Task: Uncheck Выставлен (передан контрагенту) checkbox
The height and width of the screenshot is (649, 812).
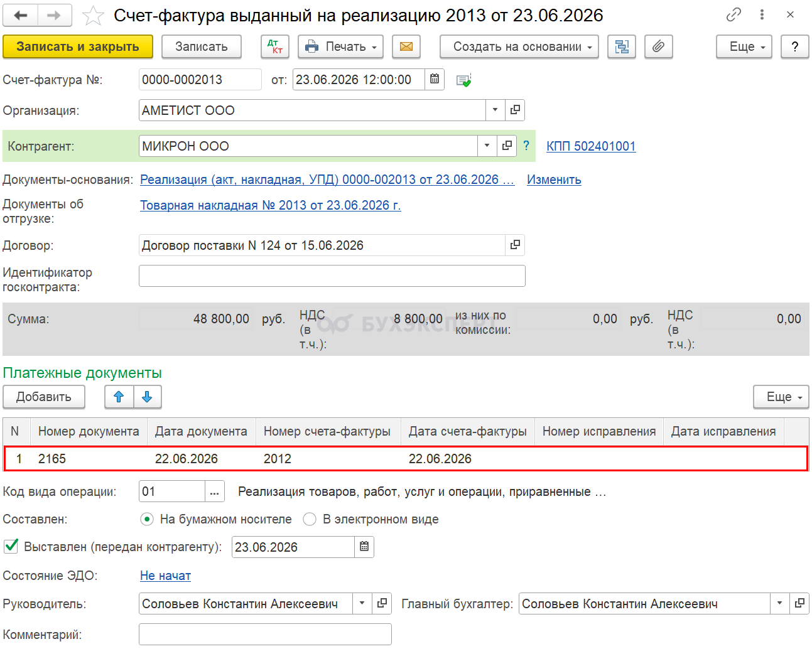Action: pyautogui.click(x=11, y=546)
